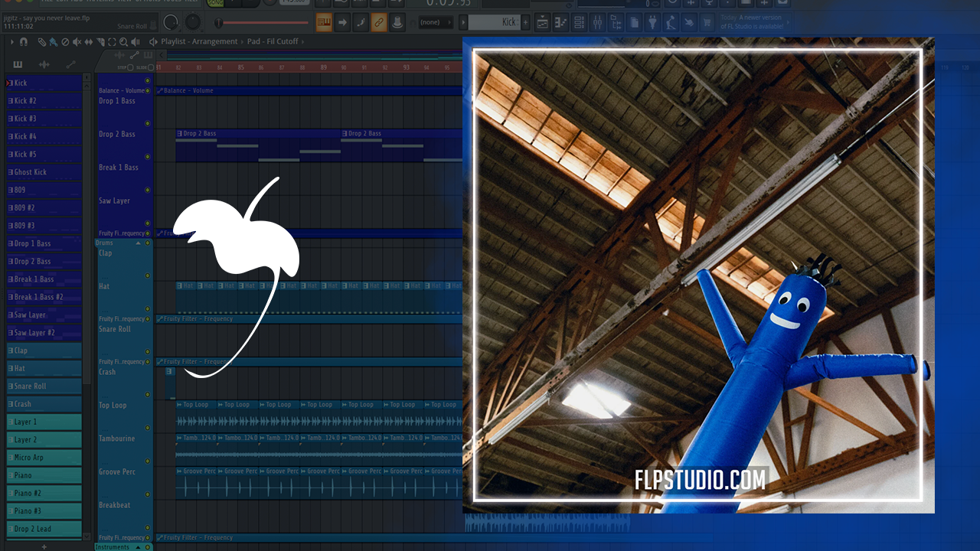980x551 pixels.
Task: Select the playlist Slice tool
Action: click(101, 42)
